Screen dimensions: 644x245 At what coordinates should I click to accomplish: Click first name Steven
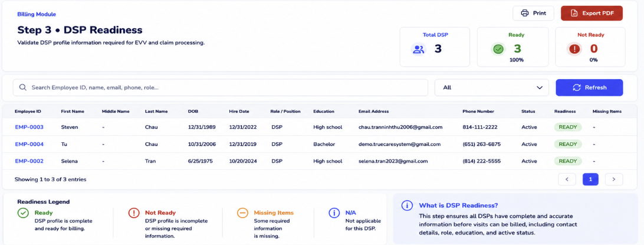(x=70, y=127)
